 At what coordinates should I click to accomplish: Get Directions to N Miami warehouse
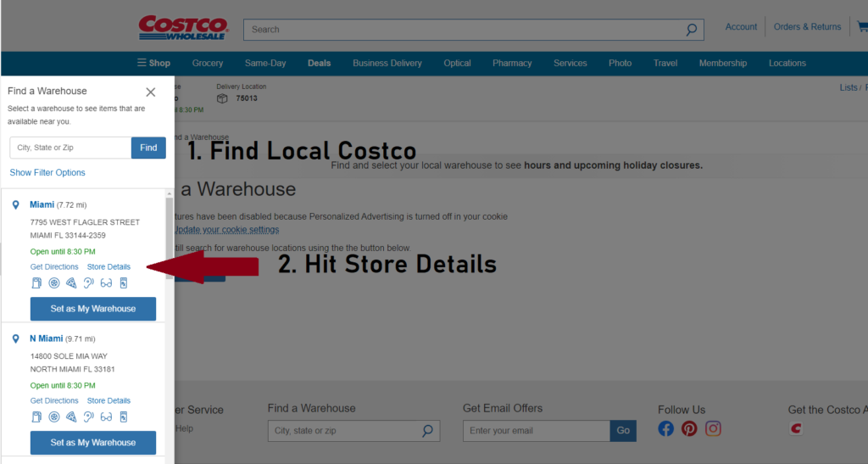54,401
